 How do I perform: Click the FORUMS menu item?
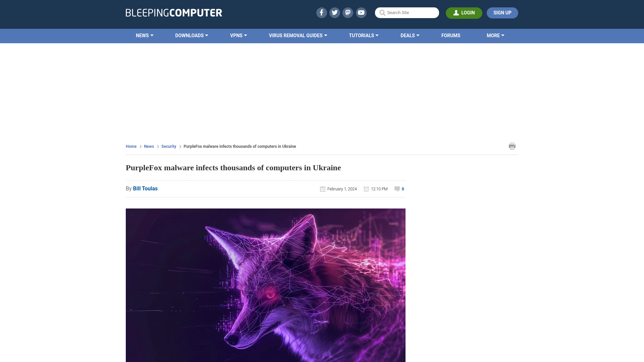[x=451, y=35]
